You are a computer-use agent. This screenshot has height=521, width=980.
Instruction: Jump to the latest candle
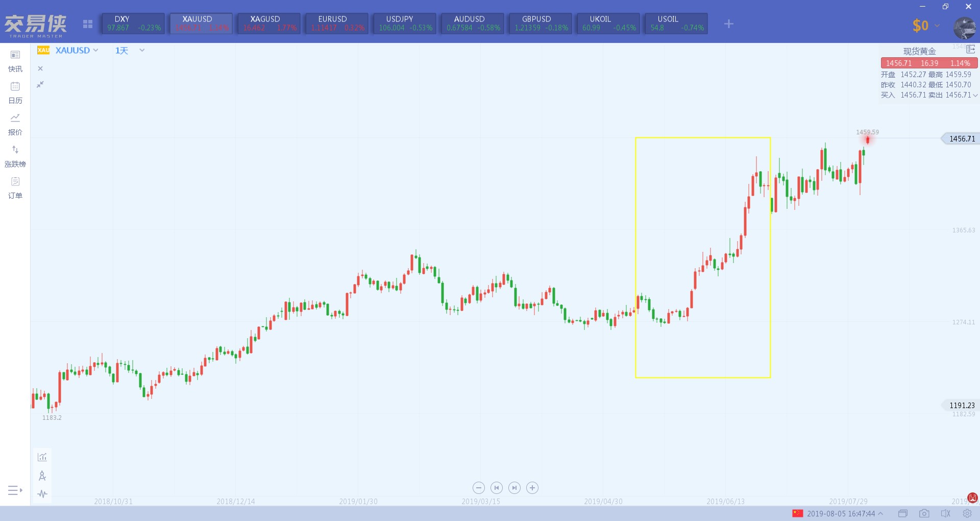click(x=514, y=488)
